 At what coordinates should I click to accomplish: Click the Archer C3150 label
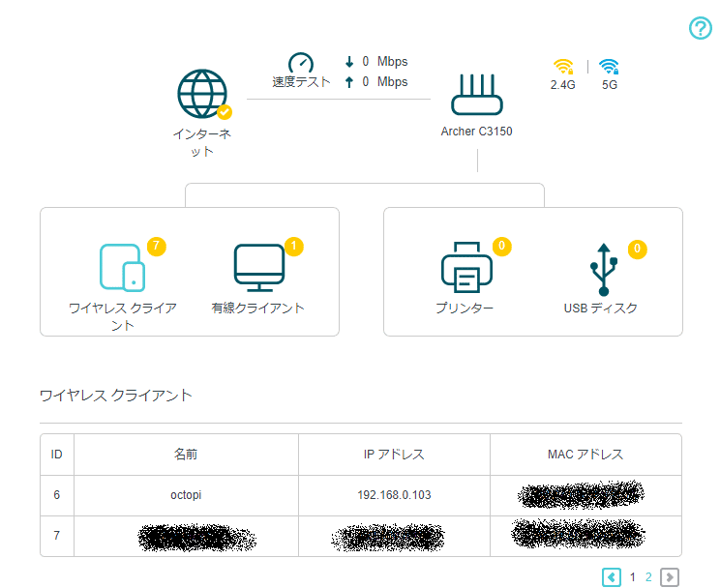pos(477,132)
